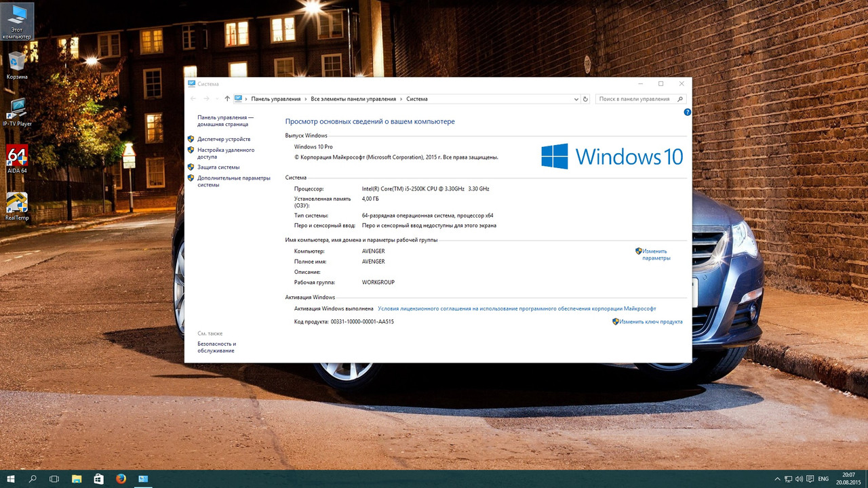Select the AIDA 64 desktop icon
Screen dimensions: 868x488
[17, 159]
